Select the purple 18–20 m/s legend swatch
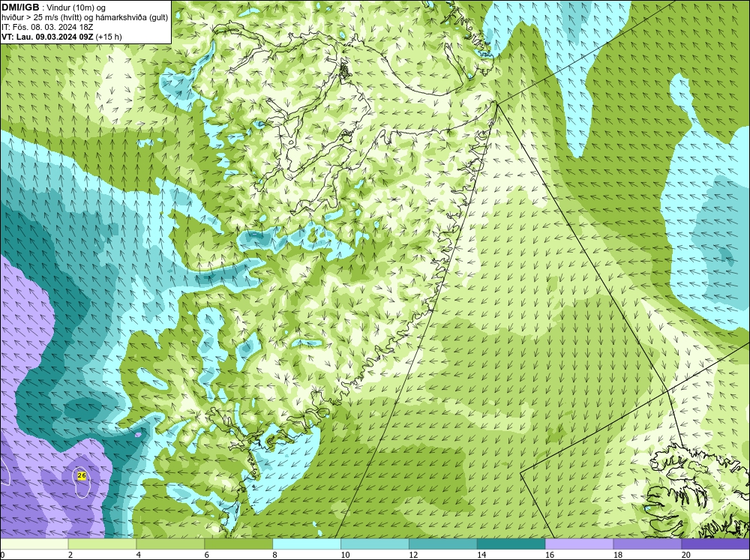This screenshot has width=750, height=560. click(x=647, y=544)
